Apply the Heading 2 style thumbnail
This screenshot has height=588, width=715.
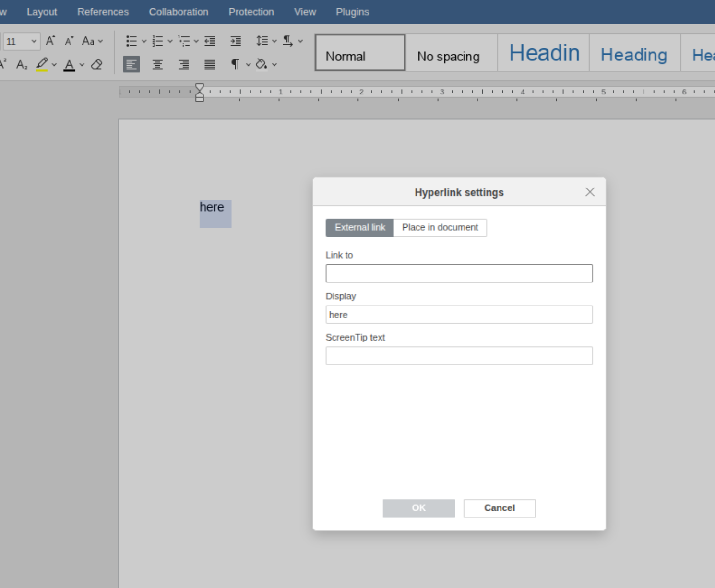tap(635, 52)
